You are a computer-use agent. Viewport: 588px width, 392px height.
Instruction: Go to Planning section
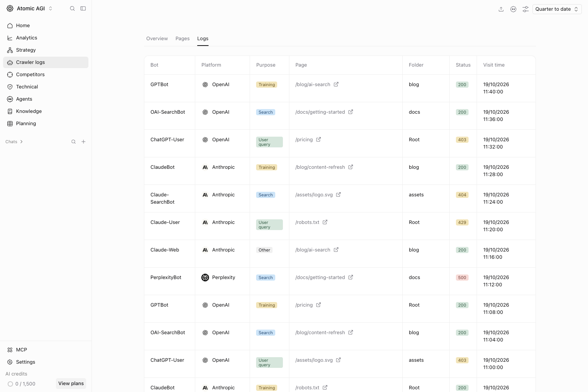click(46, 124)
